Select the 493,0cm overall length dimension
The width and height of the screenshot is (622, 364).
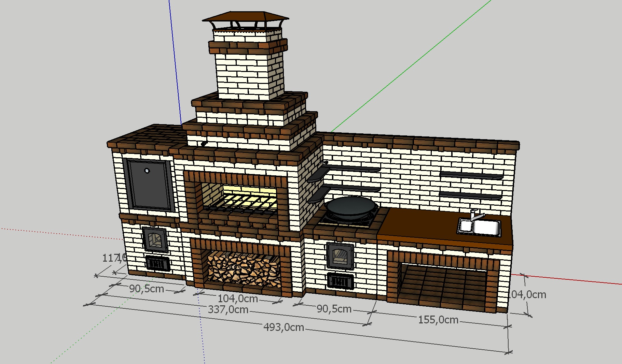click(284, 327)
